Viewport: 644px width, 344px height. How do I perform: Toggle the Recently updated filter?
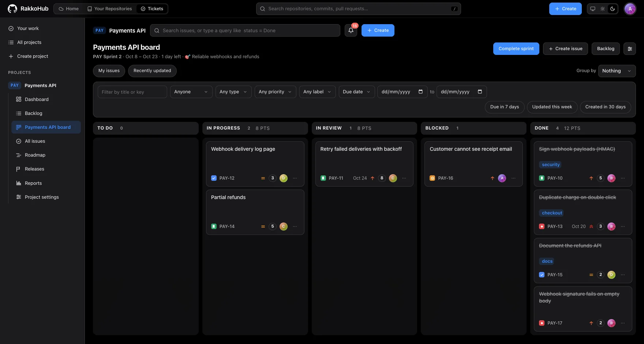152,71
